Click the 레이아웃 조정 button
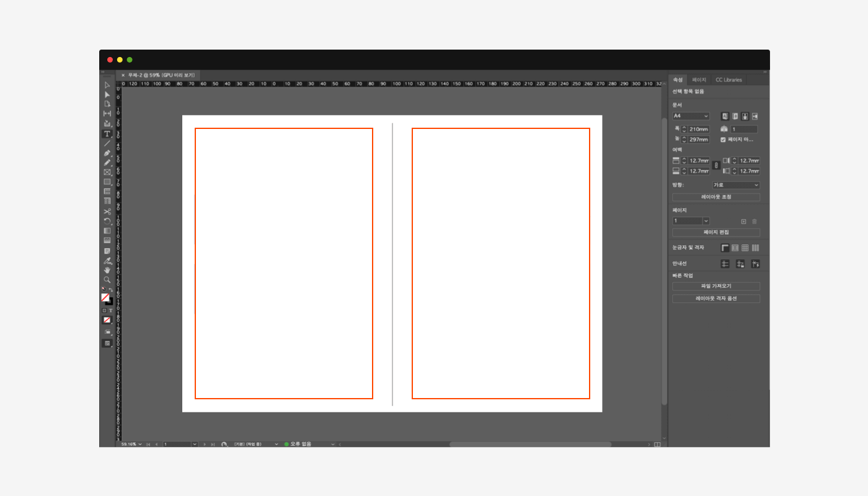This screenshot has width=868, height=496. pyautogui.click(x=716, y=197)
